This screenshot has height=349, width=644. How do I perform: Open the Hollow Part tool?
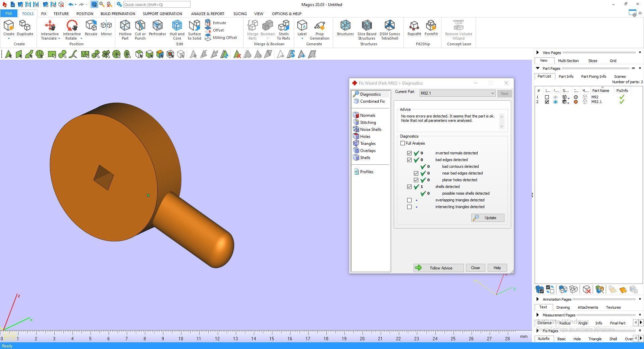coord(125,30)
